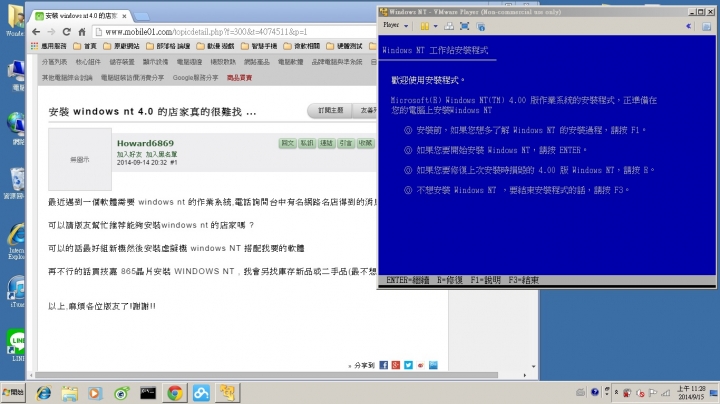Open the 硬體測試 bookmark folder

[344, 46]
